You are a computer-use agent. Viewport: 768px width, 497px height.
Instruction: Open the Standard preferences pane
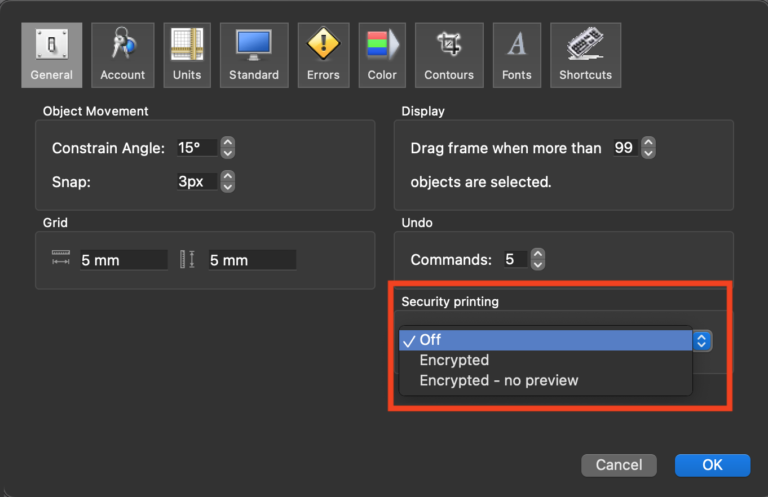[253, 54]
